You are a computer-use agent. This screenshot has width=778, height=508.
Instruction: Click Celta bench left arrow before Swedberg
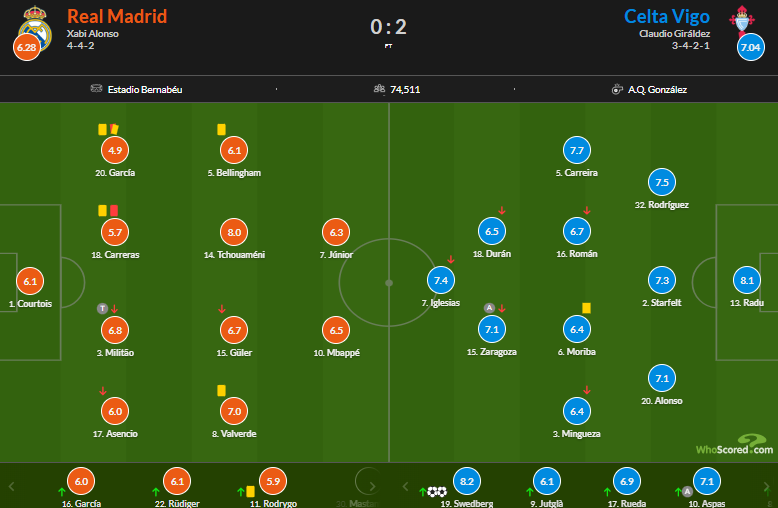403,486
